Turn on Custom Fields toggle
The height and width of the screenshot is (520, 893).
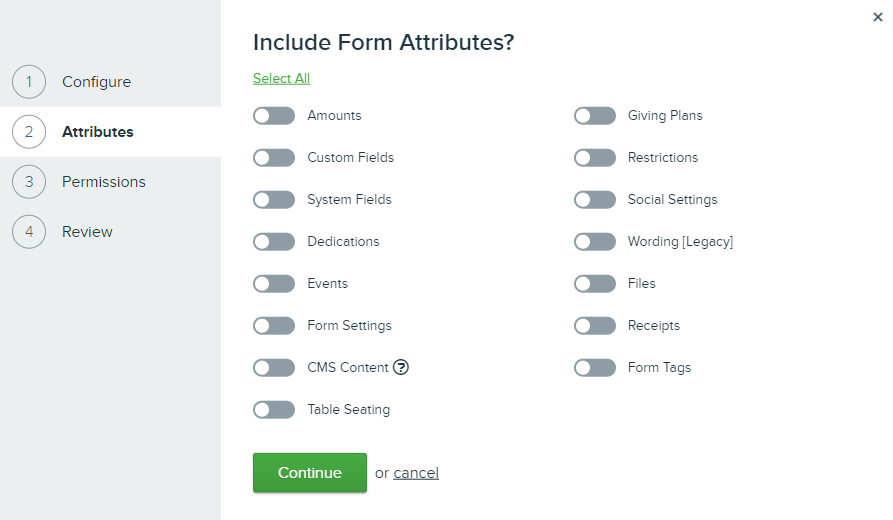point(274,158)
